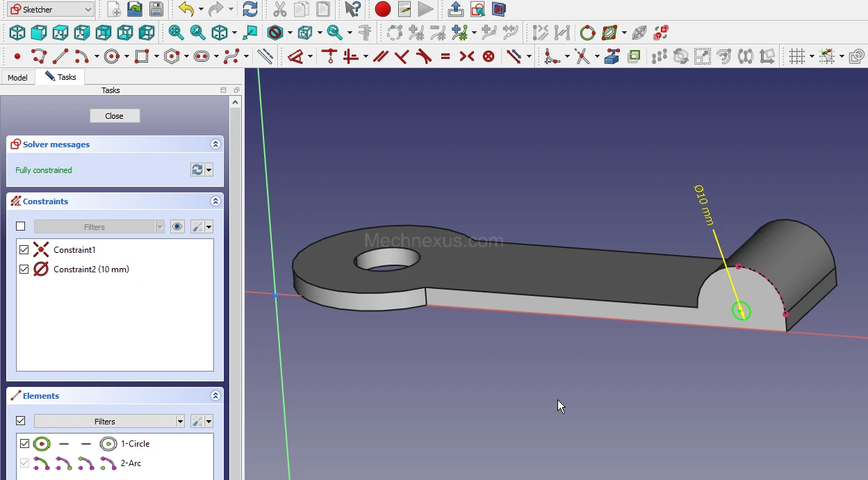Switch to the Model tab
Screen dimensions: 868x480
tap(17, 77)
